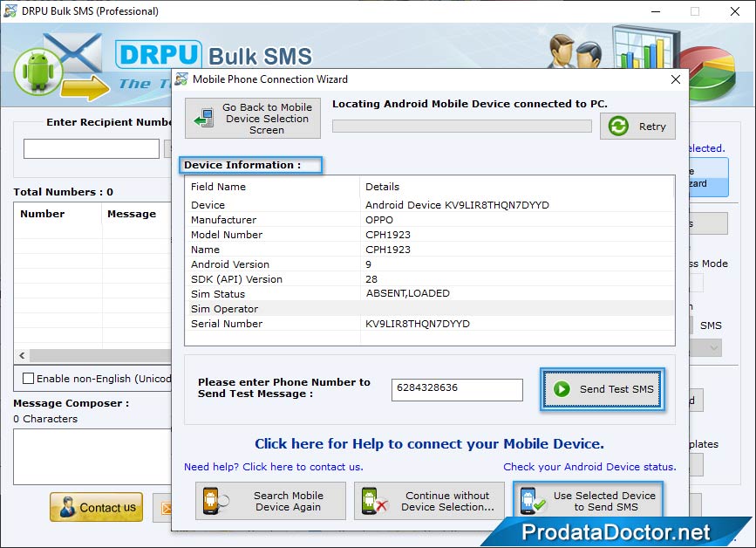This screenshot has height=548, width=756.
Task: Click Search Mobile Device Again button
Action: tap(270, 501)
